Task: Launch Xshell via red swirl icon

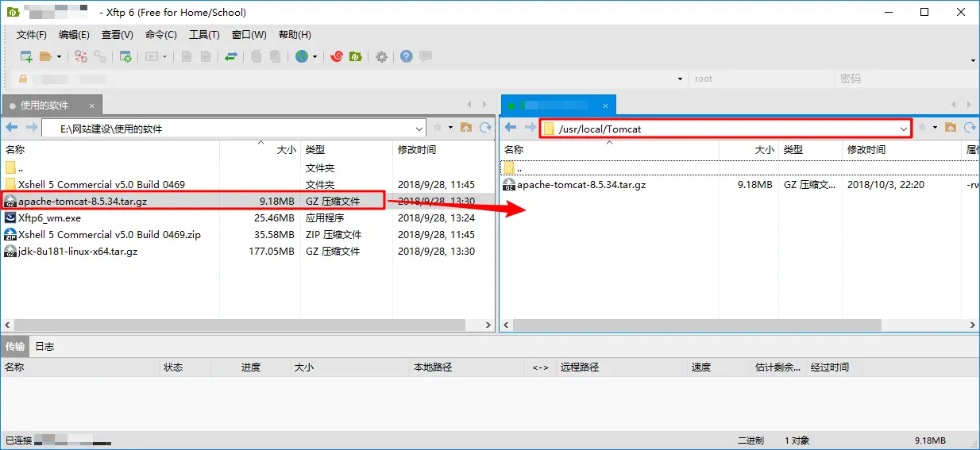Action: [x=337, y=56]
